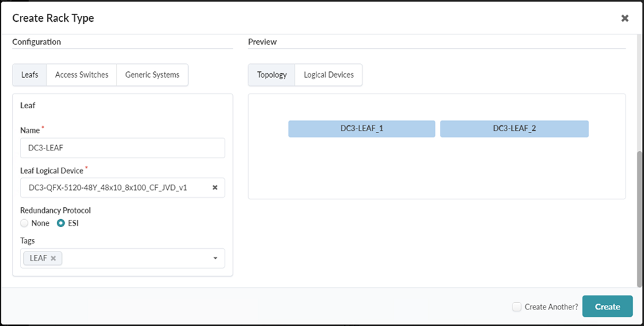Switch to the Leafs tab
Image resolution: width=644 pixels, height=326 pixels.
click(30, 75)
